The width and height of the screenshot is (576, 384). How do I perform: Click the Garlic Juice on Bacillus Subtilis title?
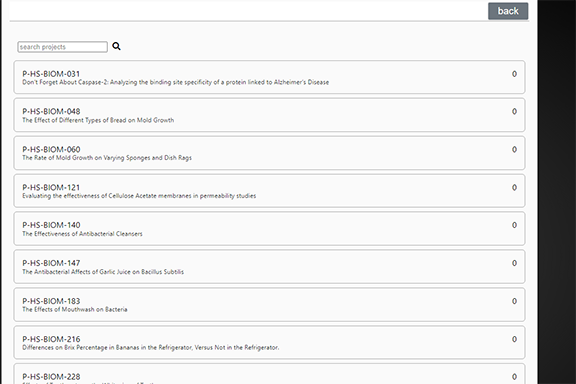pyautogui.click(x=103, y=272)
